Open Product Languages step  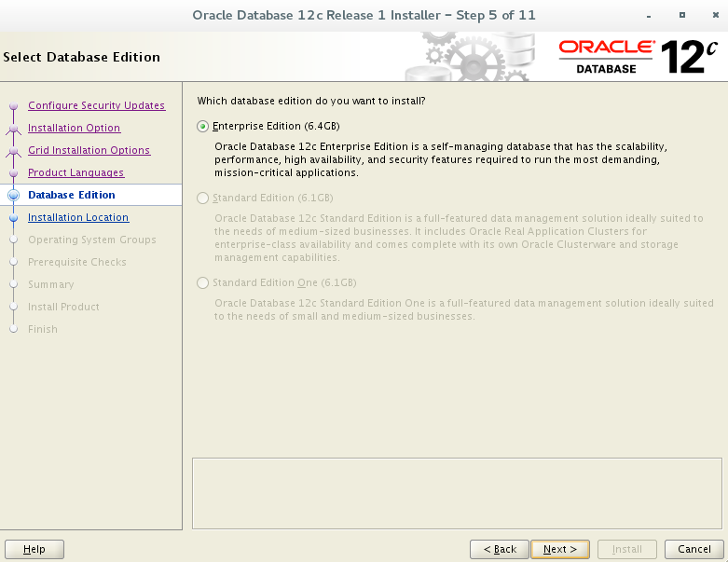[76, 172]
